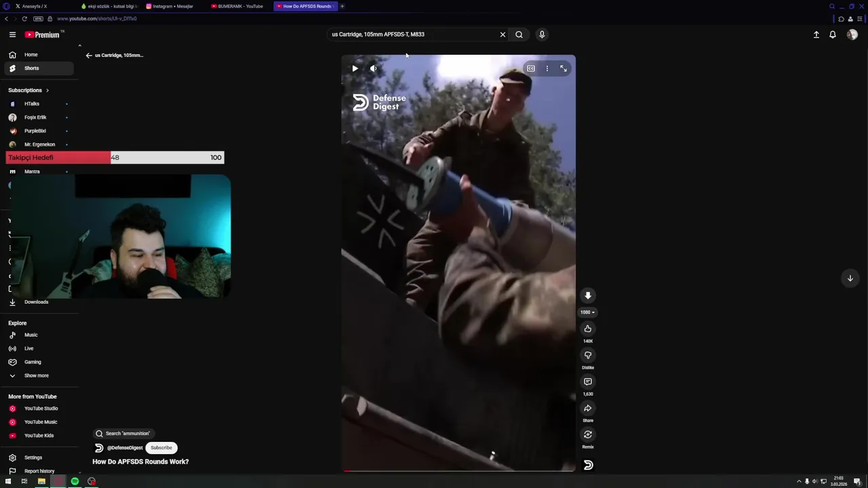Switch to the Instagram Mesajlar tab

pos(174,6)
